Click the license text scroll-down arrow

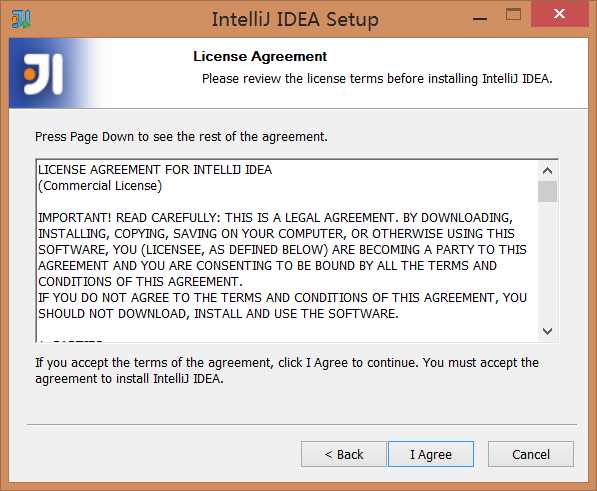548,331
